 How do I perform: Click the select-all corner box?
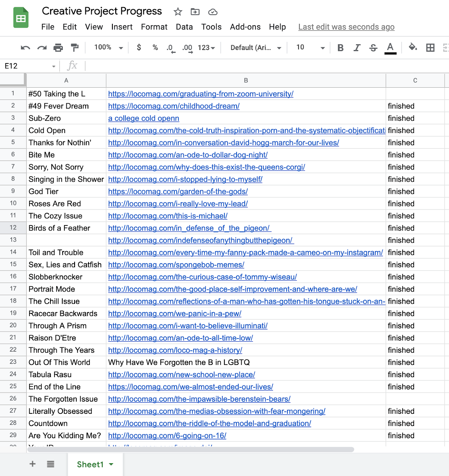click(13, 80)
